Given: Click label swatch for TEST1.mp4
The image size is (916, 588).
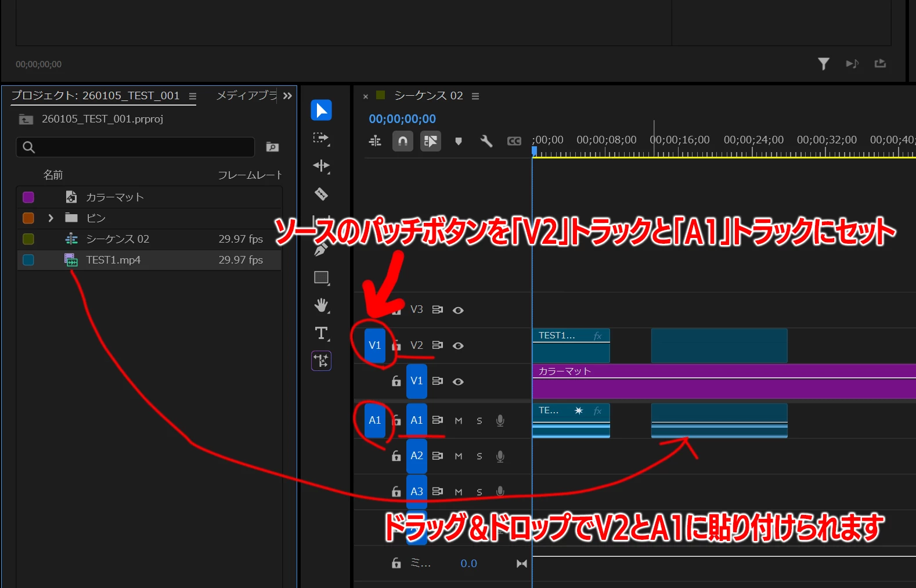Looking at the screenshot, I should (28, 260).
